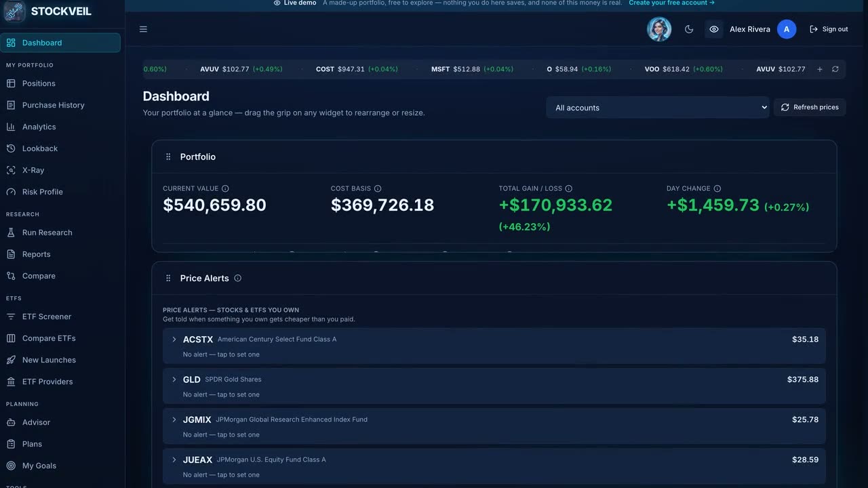This screenshot has height=488, width=868.
Task: Click the Lookback history clock icon
Action: coord(11,148)
